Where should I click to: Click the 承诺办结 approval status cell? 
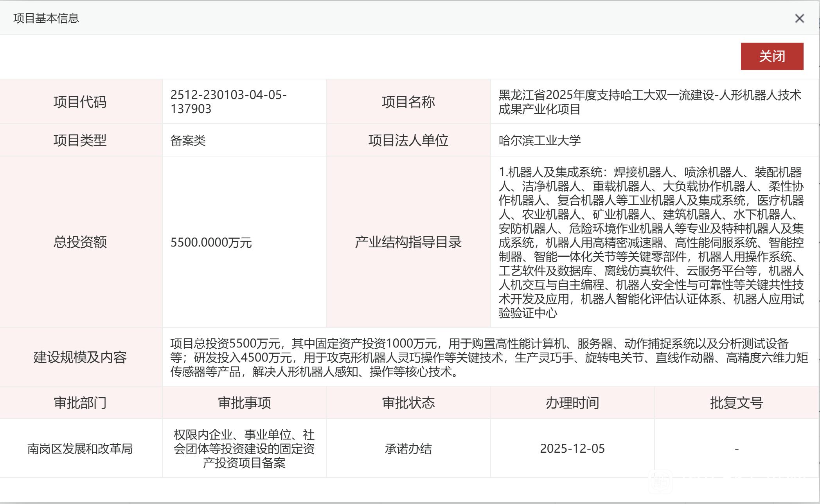point(408,448)
